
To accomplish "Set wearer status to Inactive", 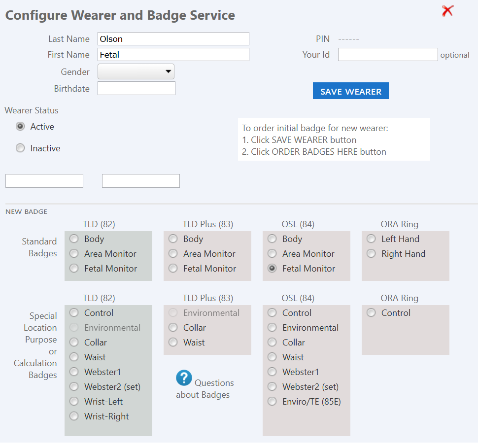I will tap(20, 148).
